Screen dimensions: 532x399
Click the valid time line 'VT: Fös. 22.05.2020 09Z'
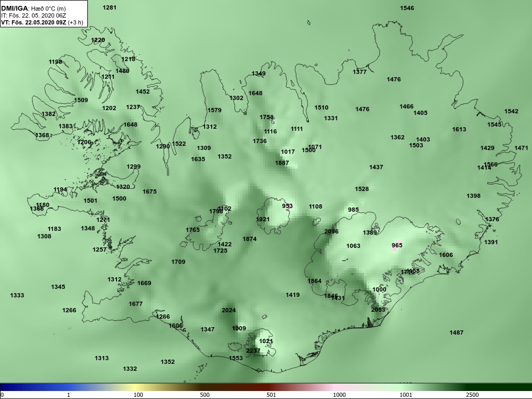32,22
